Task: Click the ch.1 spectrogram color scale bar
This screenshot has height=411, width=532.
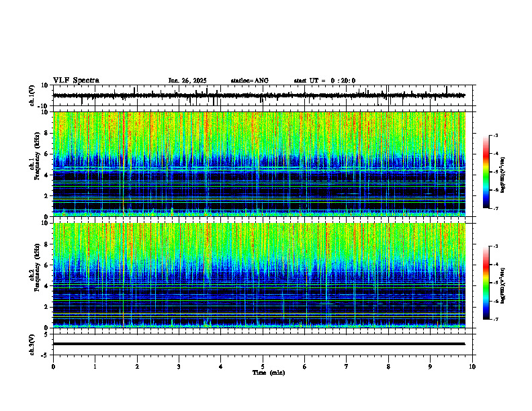Action: click(486, 172)
